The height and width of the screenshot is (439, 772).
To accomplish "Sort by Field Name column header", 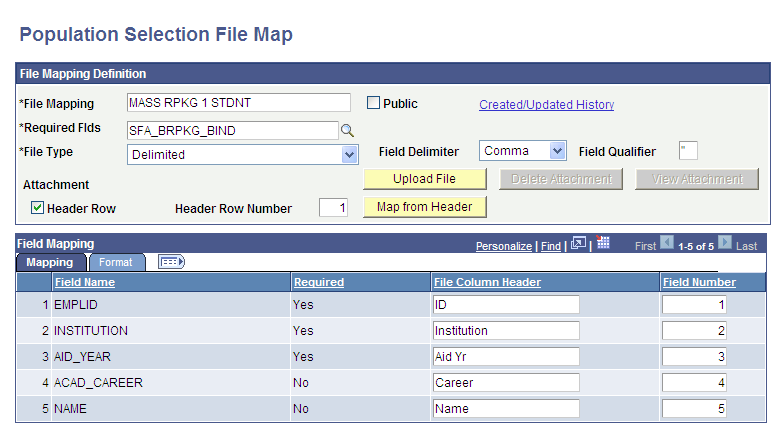I will click(x=85, y=282).
